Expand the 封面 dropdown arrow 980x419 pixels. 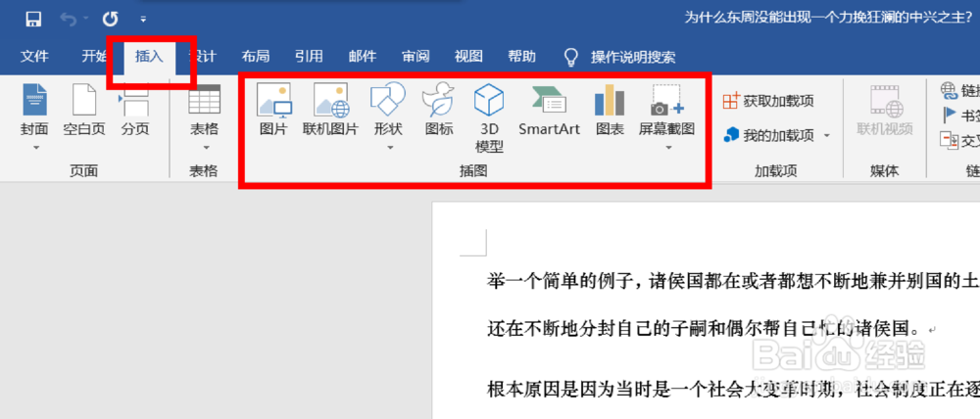tap(35, 148)
